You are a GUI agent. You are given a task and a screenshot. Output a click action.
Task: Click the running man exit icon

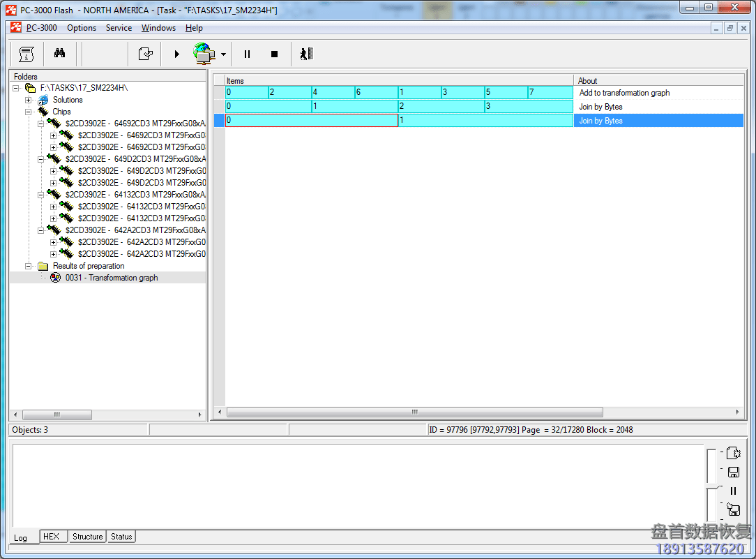coord(306,54)
